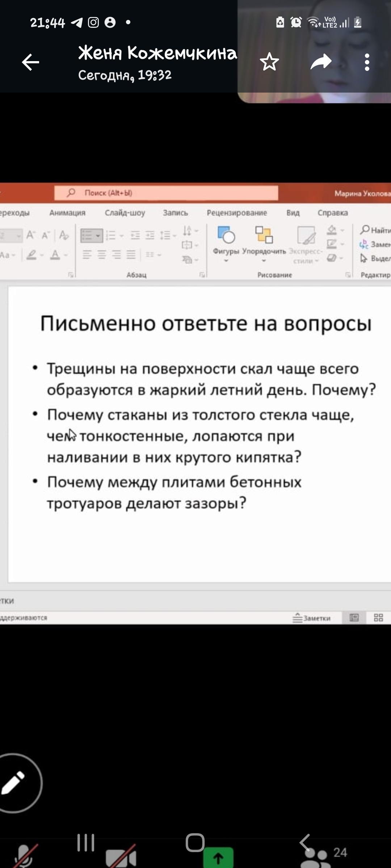
Task: Click decrease font size icon
Action: [45, 235]
